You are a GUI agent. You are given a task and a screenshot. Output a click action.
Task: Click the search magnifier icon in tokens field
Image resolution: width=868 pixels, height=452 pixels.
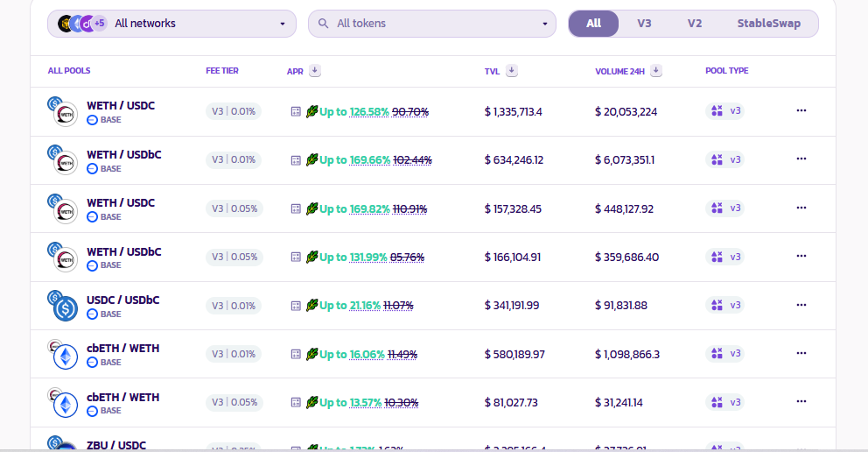click(x=323, y=24)
